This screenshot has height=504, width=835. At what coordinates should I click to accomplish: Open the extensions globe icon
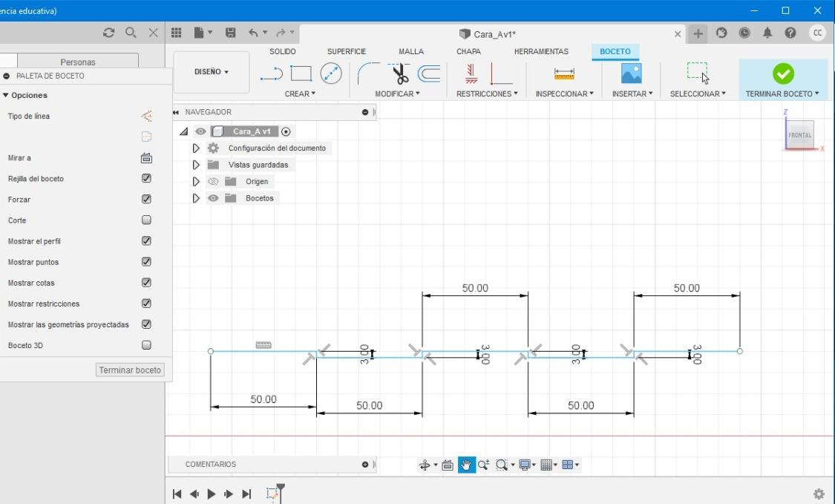tap(721, 33)
